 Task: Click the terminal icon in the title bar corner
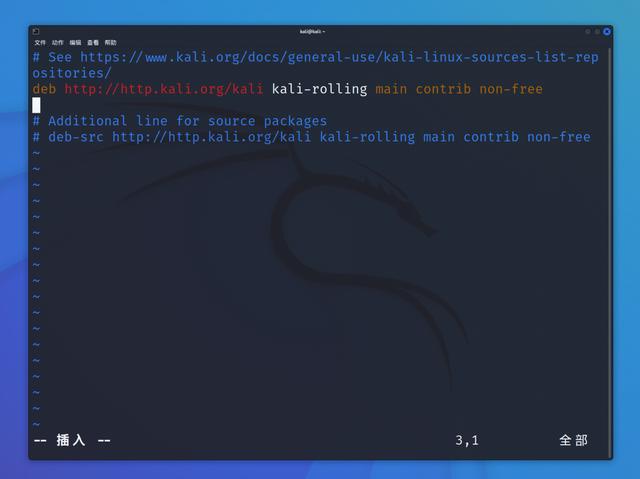click(36, 31)
